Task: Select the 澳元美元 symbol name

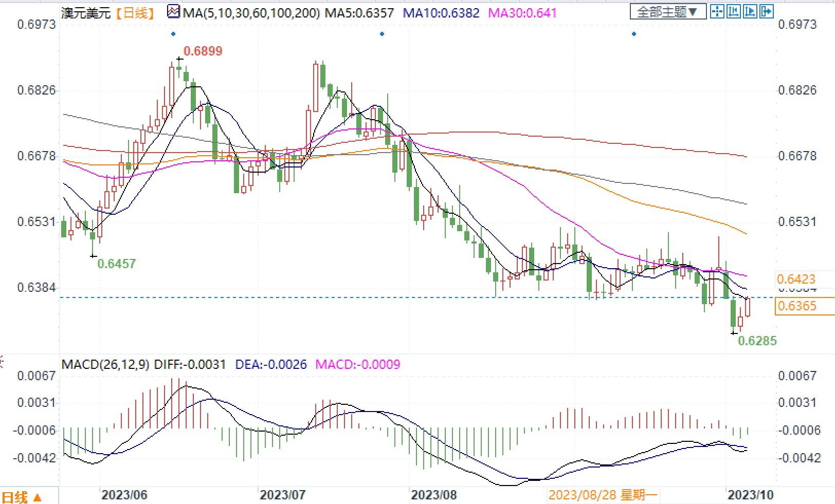Action: pos(86,12)
